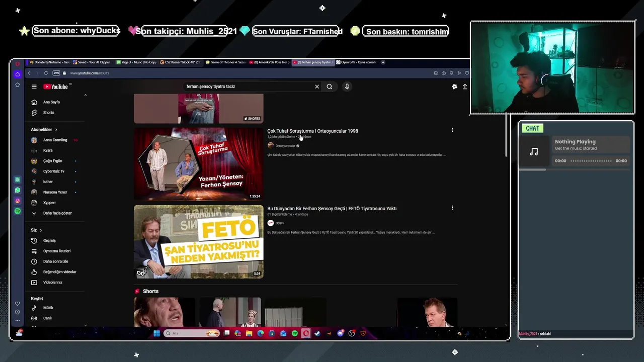Expand Daha fazla göster
This screenshot has height=362, width=644.
click(57, 213)
